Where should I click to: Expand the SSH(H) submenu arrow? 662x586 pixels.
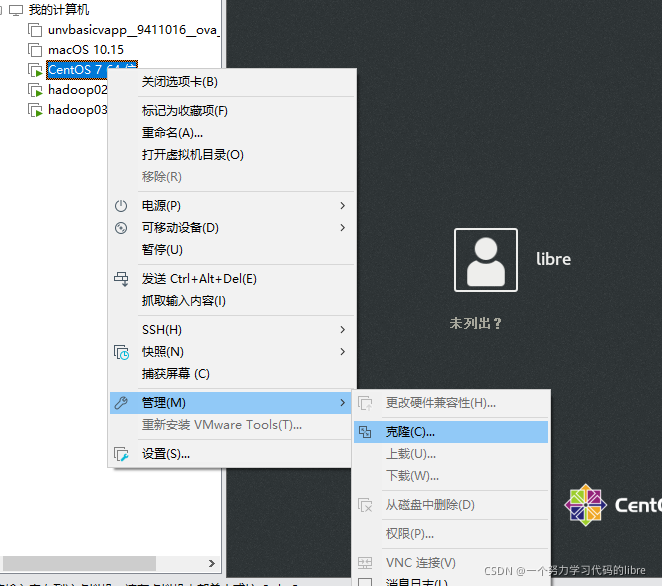342,330
